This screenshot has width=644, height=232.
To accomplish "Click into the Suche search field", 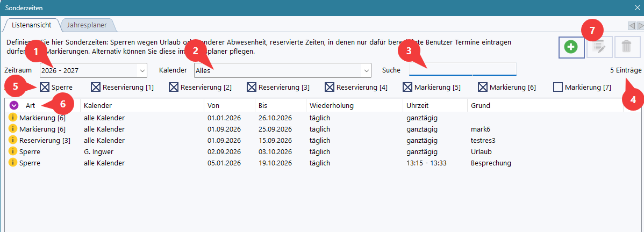I will click(462, 70).
